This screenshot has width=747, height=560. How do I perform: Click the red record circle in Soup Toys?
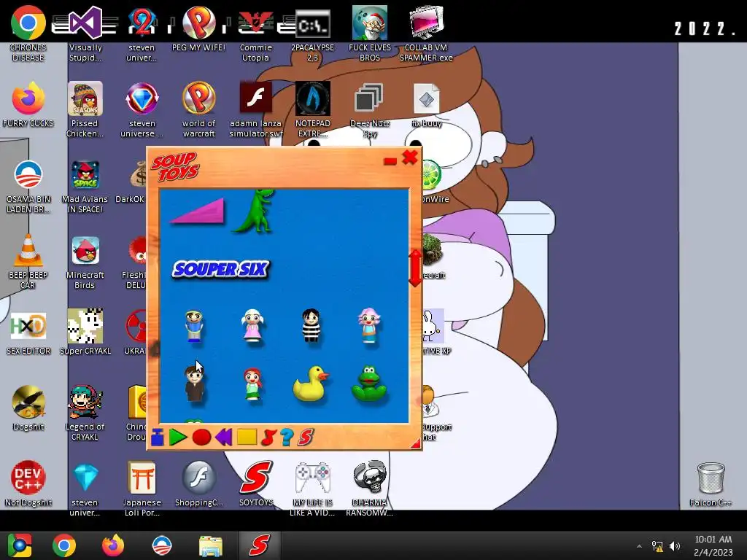click(201, 437)
